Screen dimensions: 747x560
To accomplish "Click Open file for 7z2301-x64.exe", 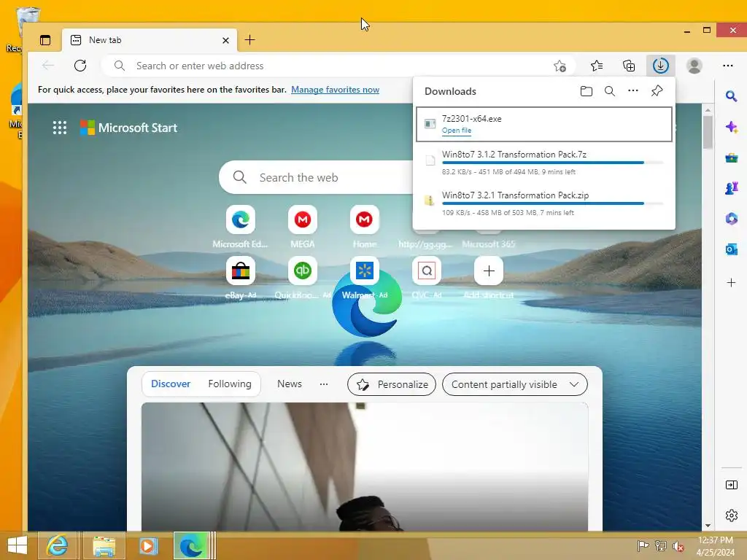I will [457, 131].
